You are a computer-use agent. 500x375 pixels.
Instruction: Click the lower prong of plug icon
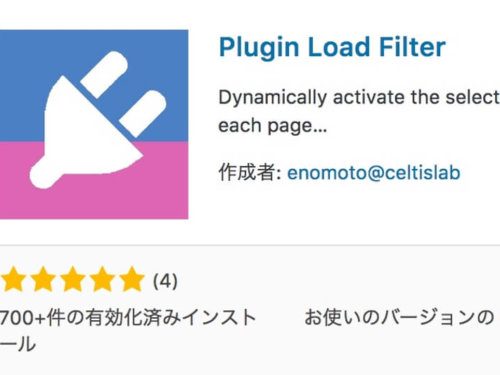[143, 114]
